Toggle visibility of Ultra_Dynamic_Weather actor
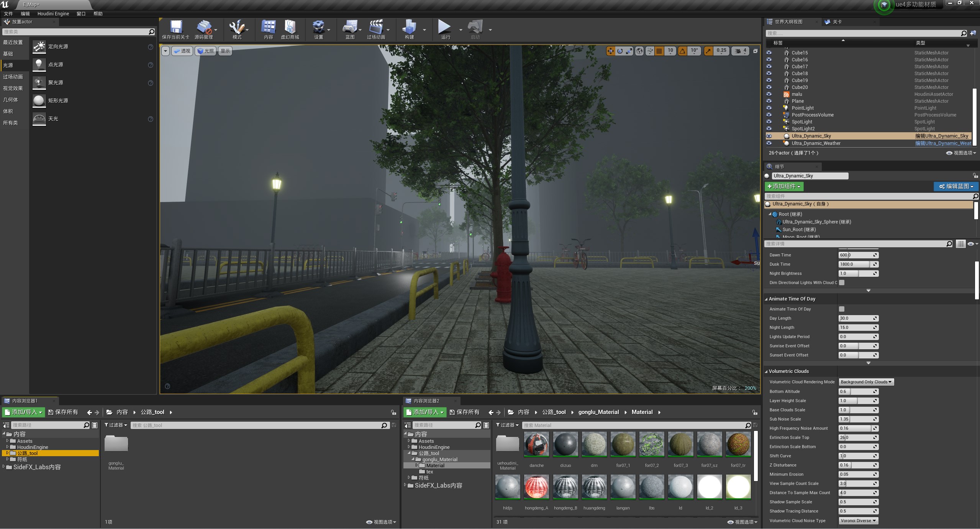980x529 pixels. coord(769,143)
